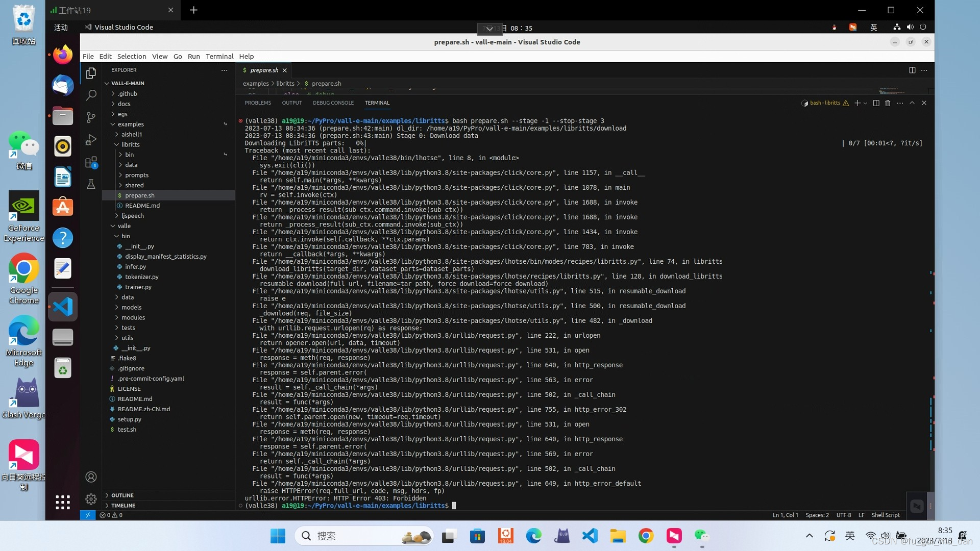
Task: Change Shell Script language mode
Action: 886,515
